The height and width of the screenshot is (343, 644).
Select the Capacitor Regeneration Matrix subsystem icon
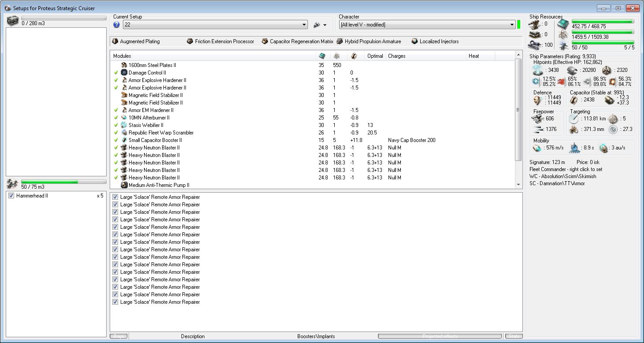tap(265, 41)
